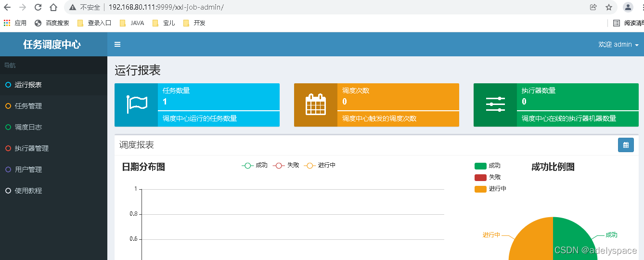Image resolution: width=644 pixels, height=260 pixels.
Task: Open 百度搜索 bookmark
Action: point(52,23)
